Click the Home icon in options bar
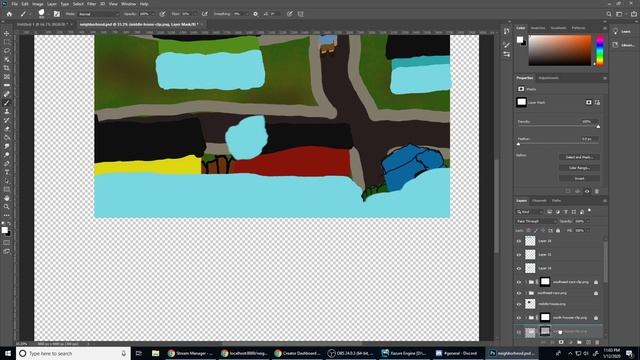The height and width of the screenshot is (360, 640). [9, 14]
